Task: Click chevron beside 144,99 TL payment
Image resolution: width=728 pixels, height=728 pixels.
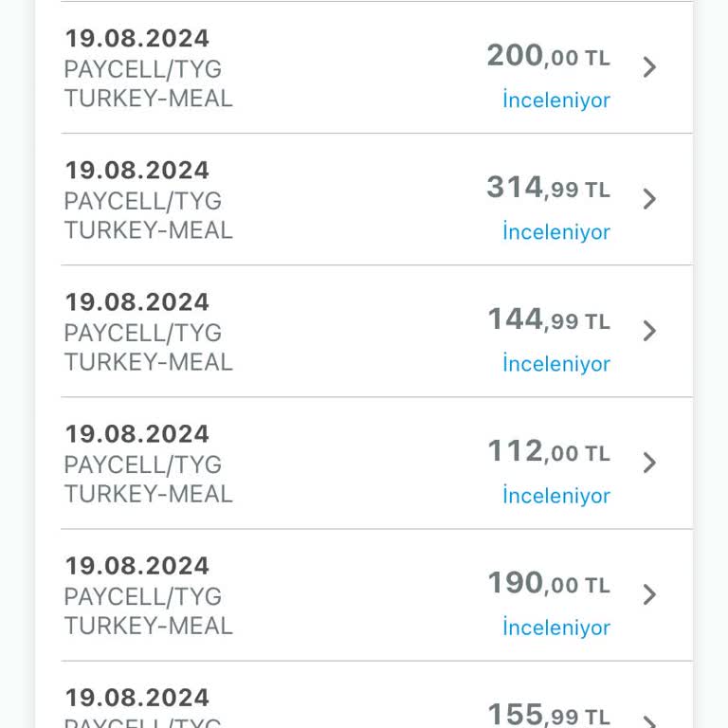Action: coord(649,331)
